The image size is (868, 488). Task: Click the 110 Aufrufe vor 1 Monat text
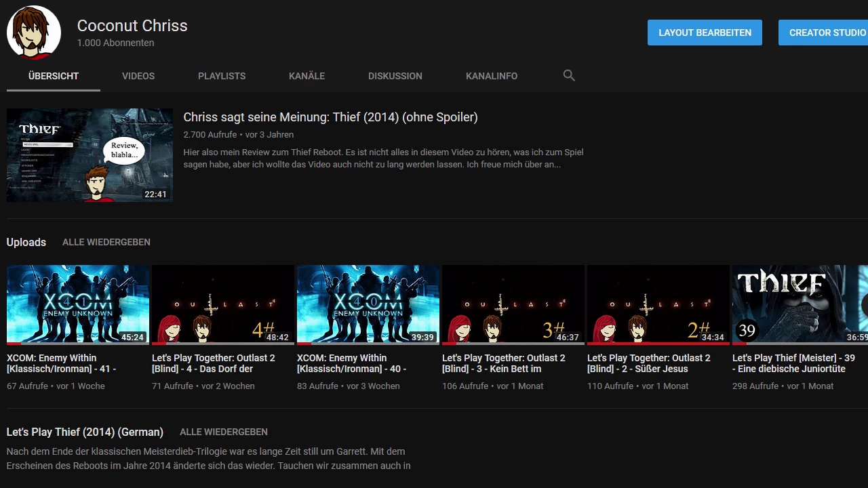638,386
